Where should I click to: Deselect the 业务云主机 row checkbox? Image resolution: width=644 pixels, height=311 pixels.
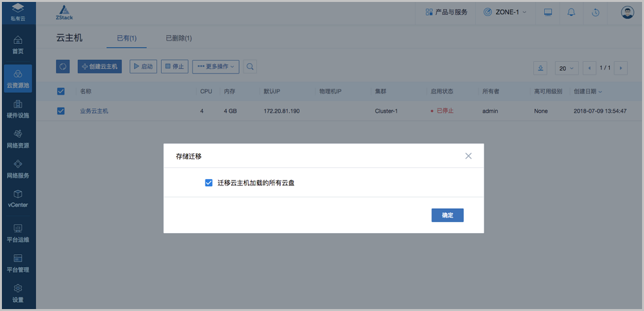61,111
